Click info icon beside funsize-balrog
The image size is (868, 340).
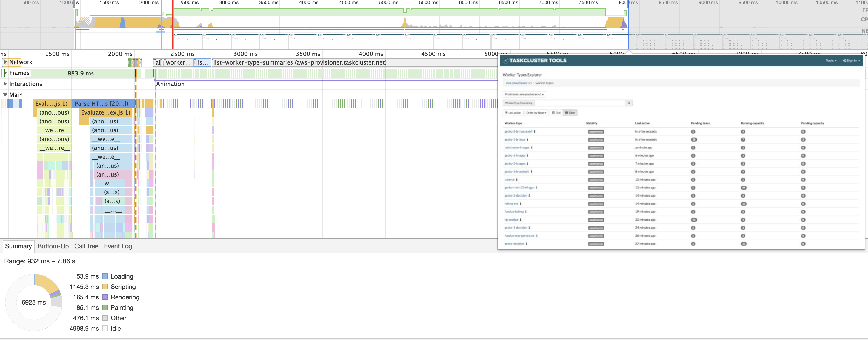coord(526,212)
